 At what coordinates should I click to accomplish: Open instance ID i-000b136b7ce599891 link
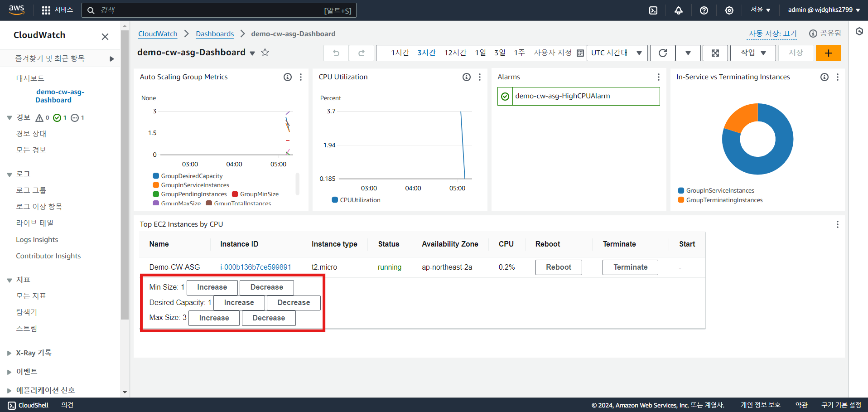pos(256,267)
